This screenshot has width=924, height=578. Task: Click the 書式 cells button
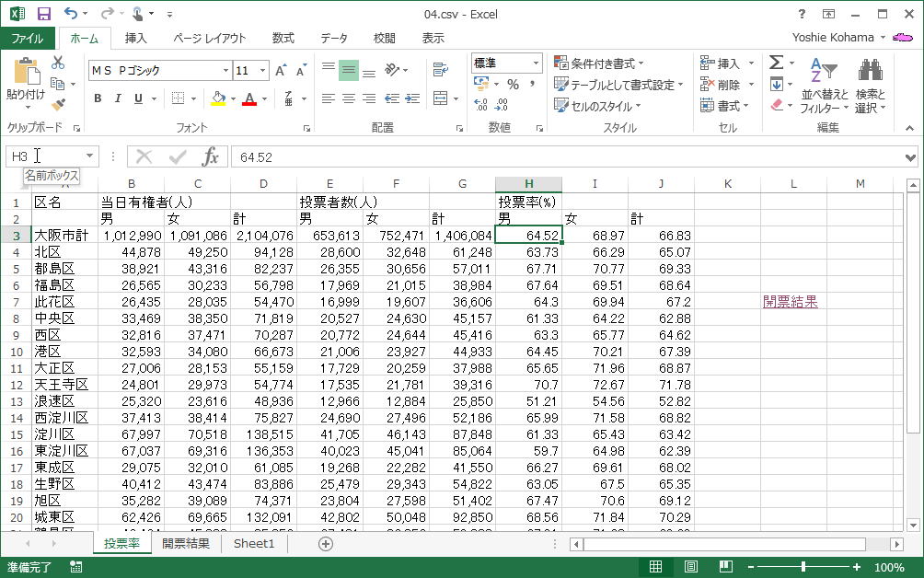coord(724,106)
